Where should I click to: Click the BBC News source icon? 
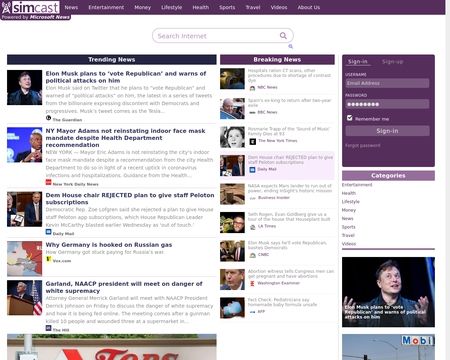tap(252, 113)
